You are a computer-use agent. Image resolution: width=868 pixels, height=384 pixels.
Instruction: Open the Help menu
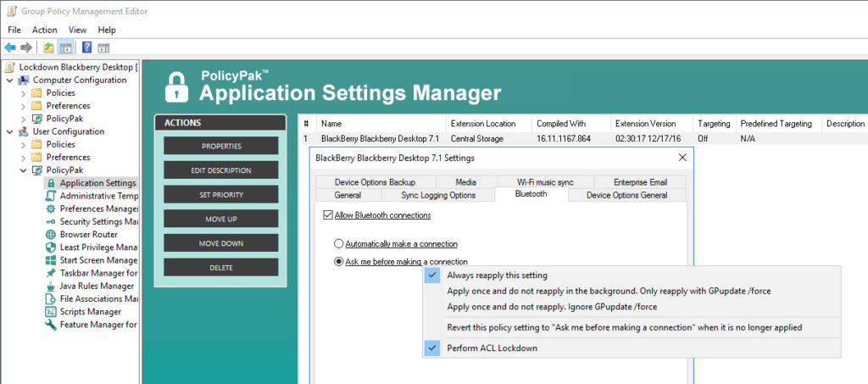107,30
